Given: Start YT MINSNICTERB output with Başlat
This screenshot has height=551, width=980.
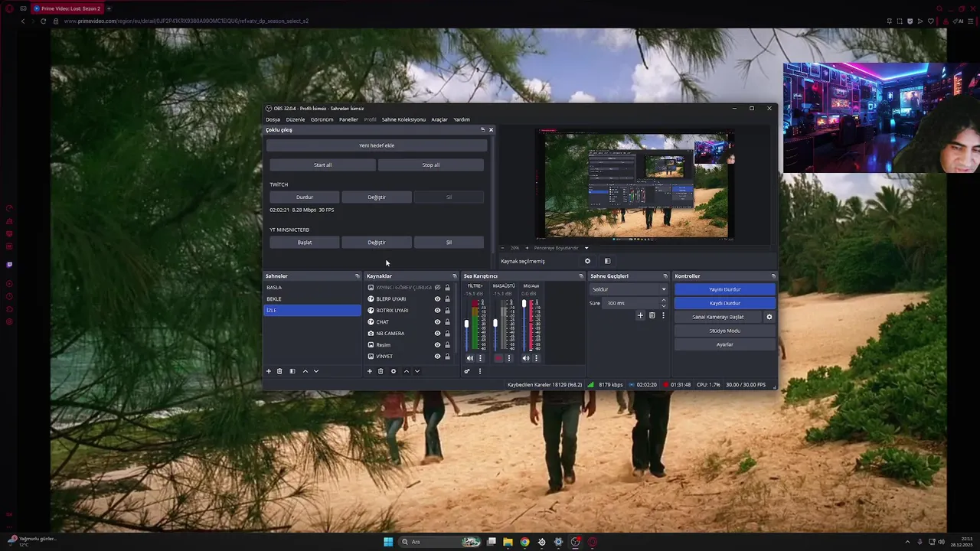Looking at the screenshot, I should pos(305,243).
